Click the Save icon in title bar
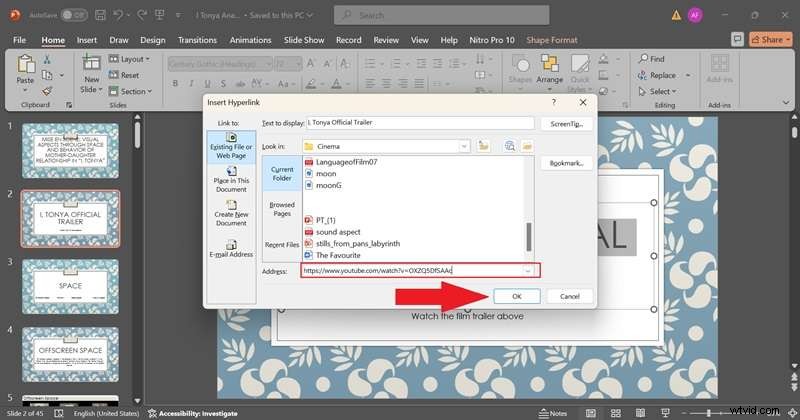 pyautogui.click(x=101, y=15)
